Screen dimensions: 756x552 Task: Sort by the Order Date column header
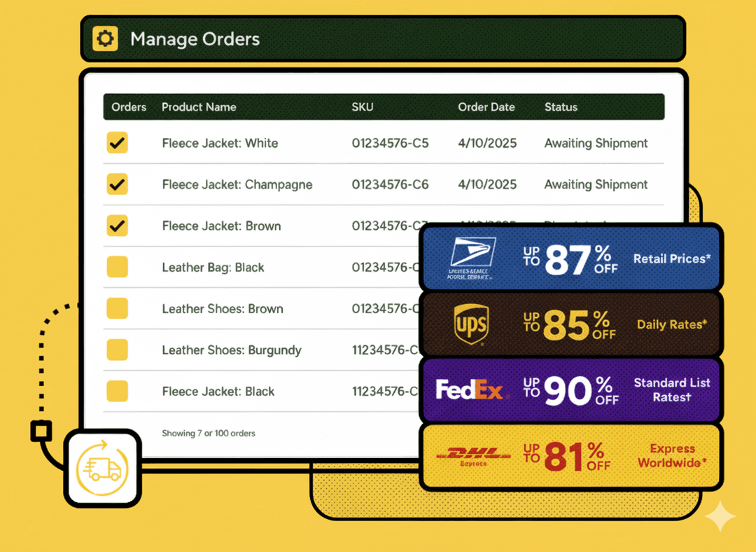[486, 107]
